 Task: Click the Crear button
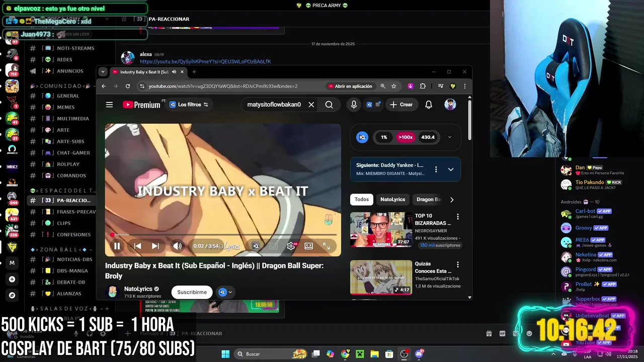pyautogui.click(x=401, y=105)
